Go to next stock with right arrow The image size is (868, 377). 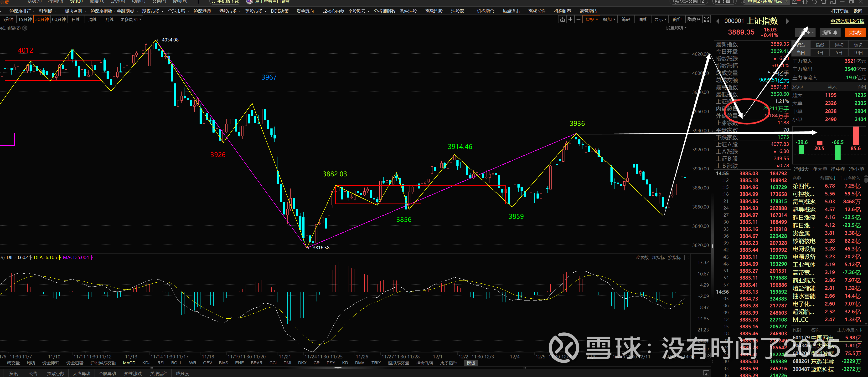tap(787, 21)
